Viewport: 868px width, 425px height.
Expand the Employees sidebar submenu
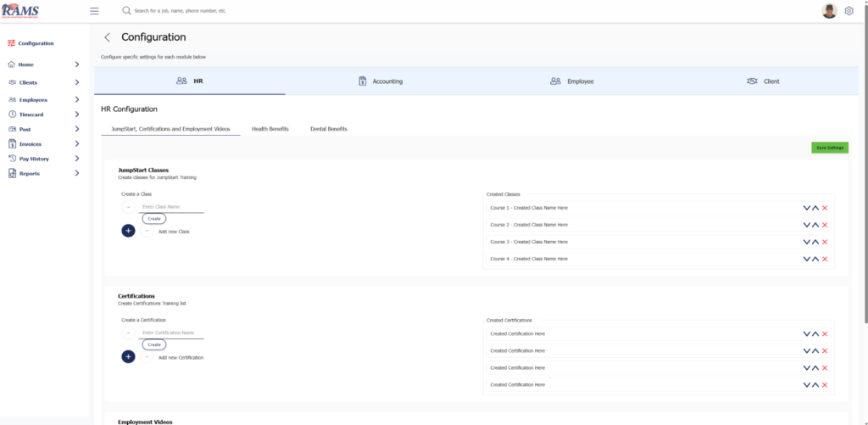pyautogui.click(x=76, y=99)
